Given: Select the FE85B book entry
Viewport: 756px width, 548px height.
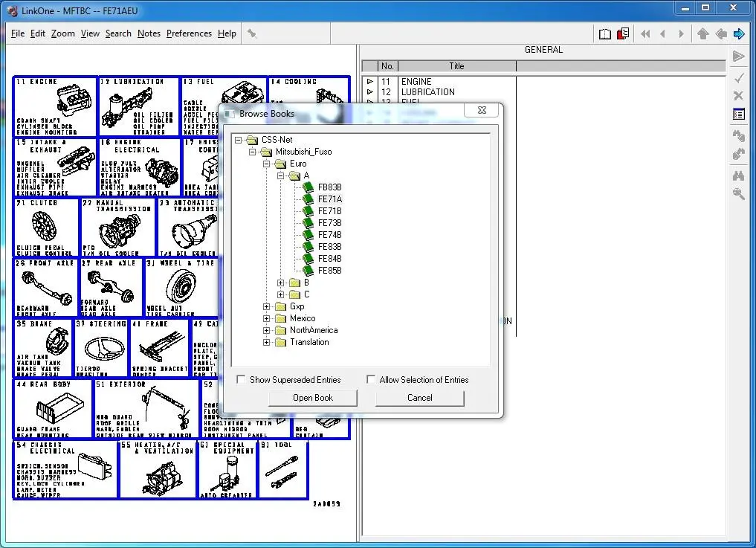Looking at the screenshot, I should click(330, 271).
